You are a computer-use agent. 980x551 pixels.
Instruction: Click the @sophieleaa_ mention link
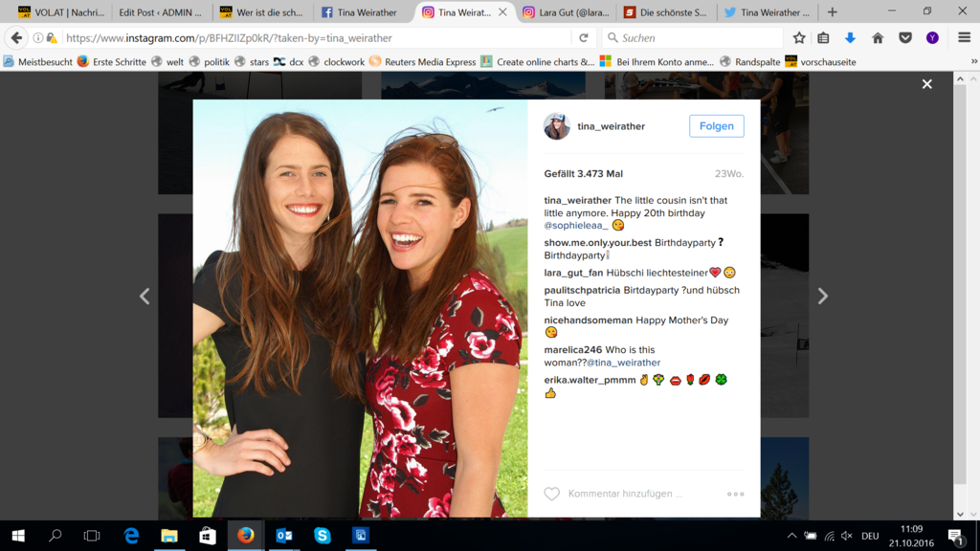[576, 226]
